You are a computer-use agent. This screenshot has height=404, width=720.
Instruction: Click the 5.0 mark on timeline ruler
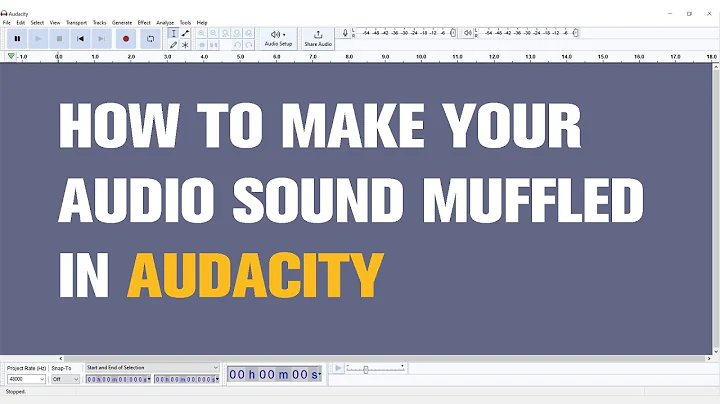[x=241, y=57]
